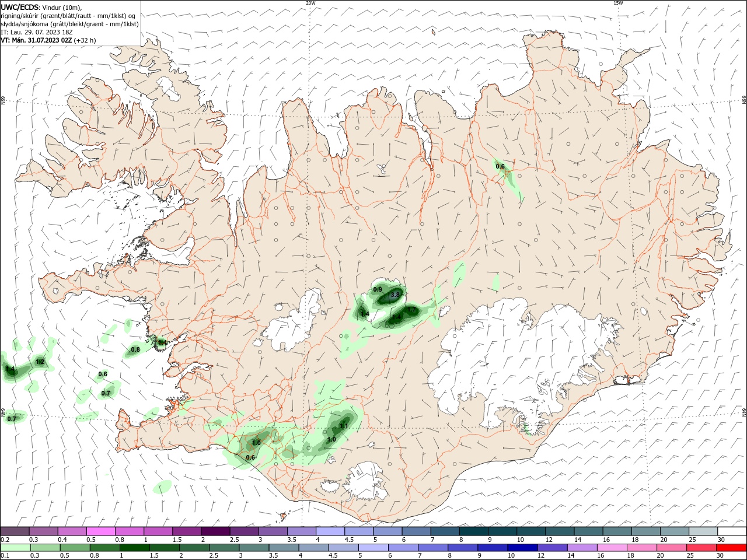Viewport: 747px width, 560px height.
Task: Select the light grey 25 snow legend swatch
Action: pos(703,531)
